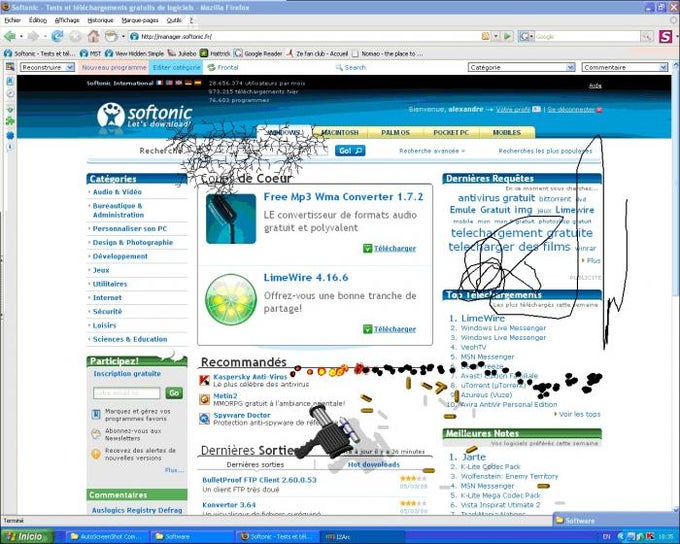This screenshot has width=680, height=544.
Task: Click the Se déconnecter link
Action: coord(571,109)
